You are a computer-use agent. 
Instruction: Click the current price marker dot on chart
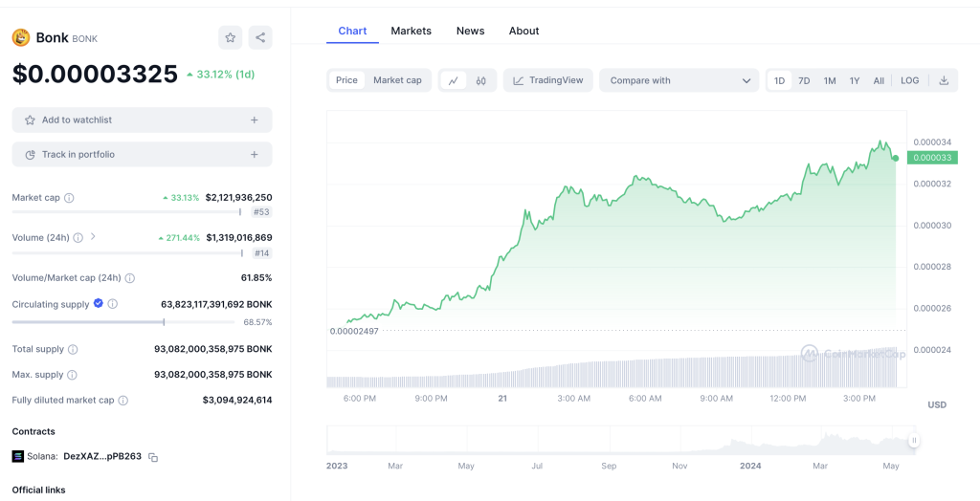[x=896, y=158]
